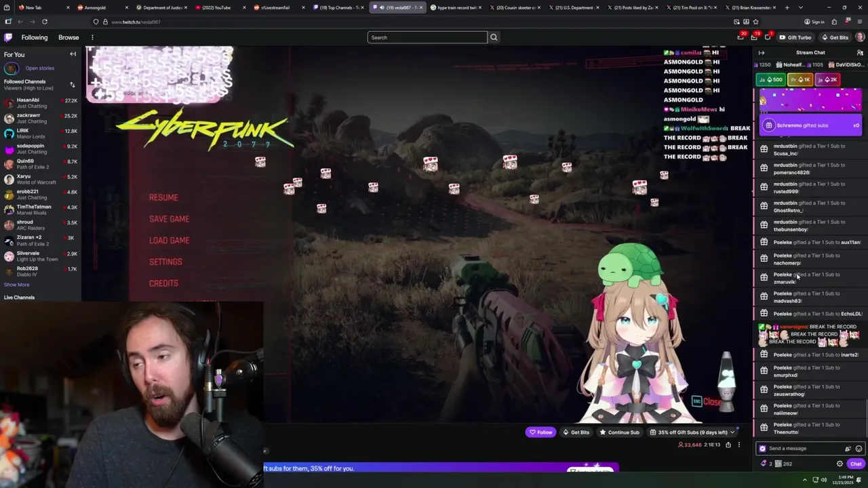Open Xaryu World of Warcraft channel

41,179
